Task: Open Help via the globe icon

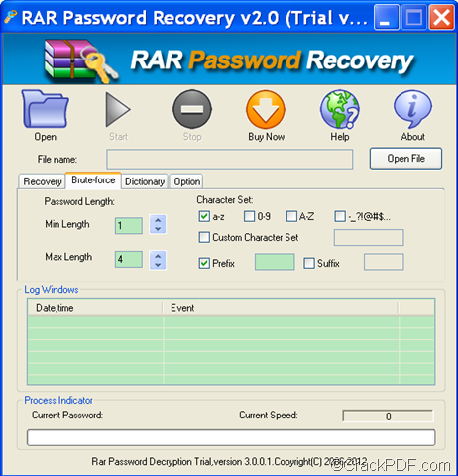Action: tap(340, 109)
